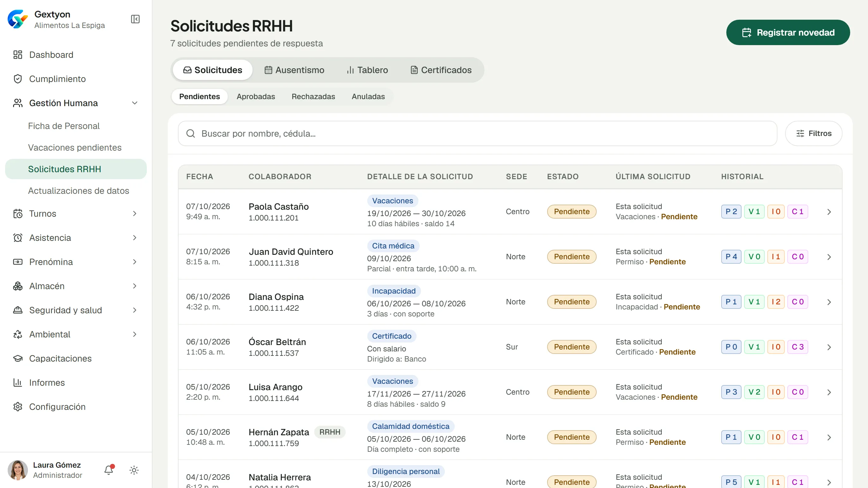Click the Cita médica tag

[393, 246]
